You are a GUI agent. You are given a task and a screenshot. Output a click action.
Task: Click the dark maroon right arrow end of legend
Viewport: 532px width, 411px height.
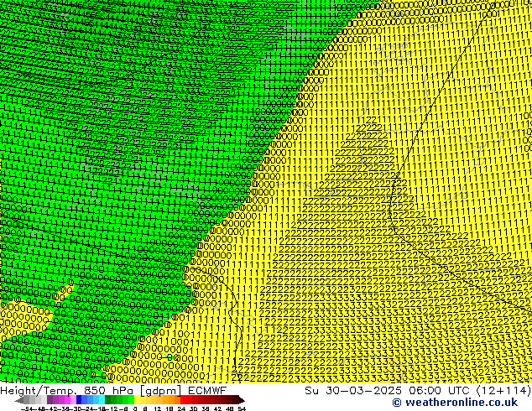(x=242, y=399)
